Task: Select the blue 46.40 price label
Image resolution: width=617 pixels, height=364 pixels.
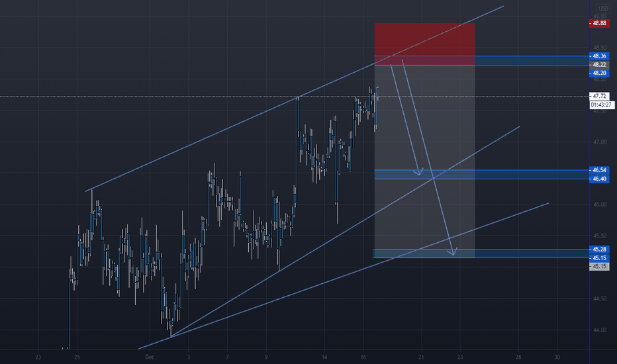Action: (599, 179)
